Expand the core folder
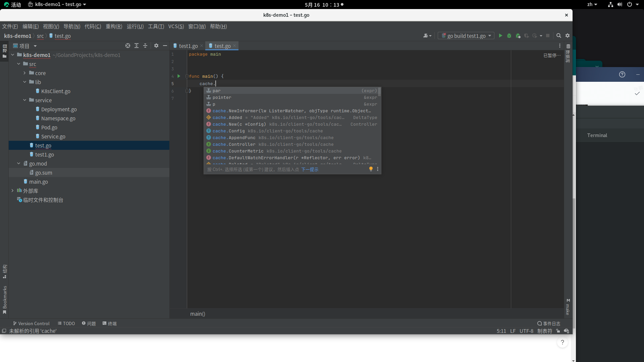This screenshot has width=644, height=362. 24,73
